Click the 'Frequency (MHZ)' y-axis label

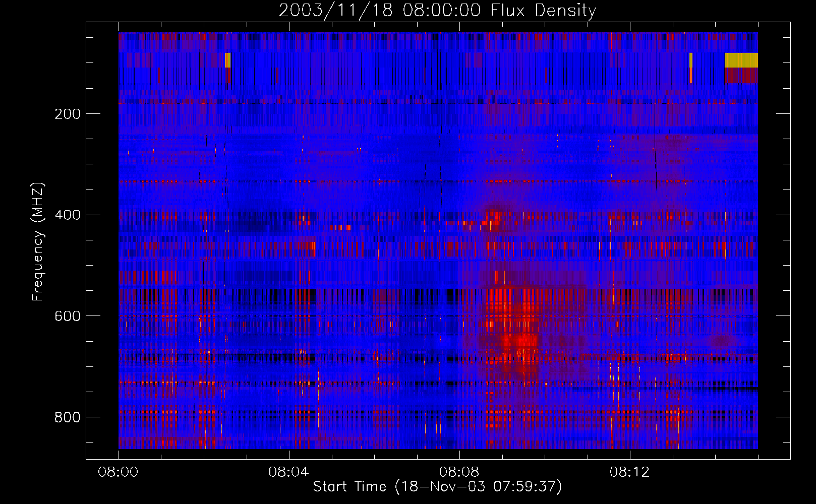37,241
